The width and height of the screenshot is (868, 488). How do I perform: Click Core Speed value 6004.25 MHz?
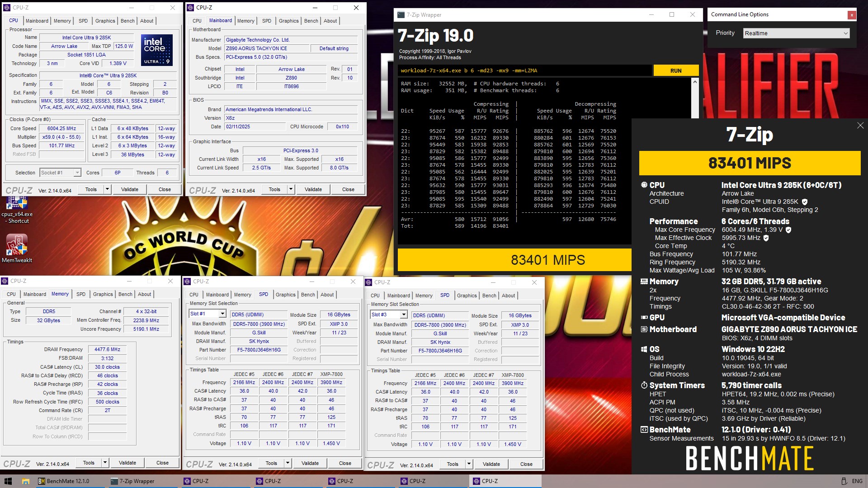61,128
